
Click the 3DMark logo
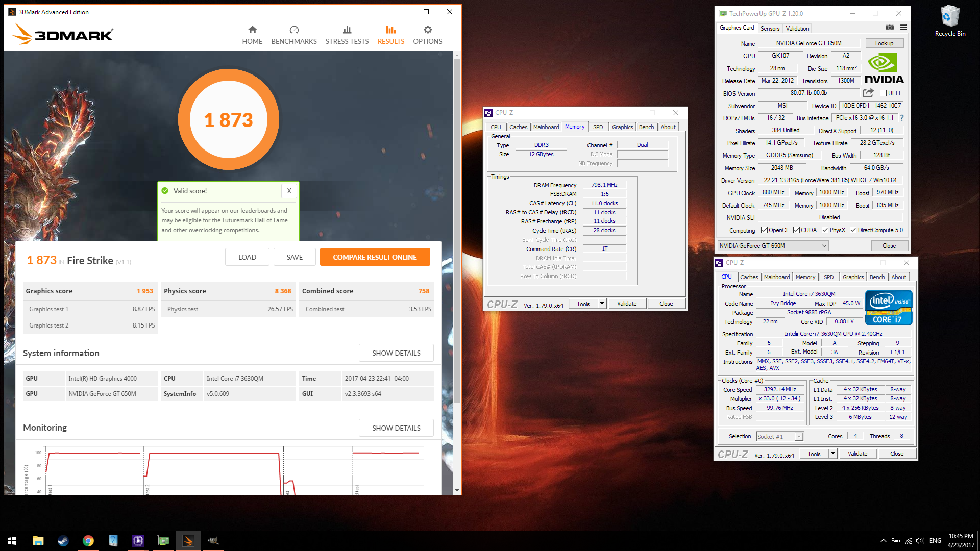[62, 34]
